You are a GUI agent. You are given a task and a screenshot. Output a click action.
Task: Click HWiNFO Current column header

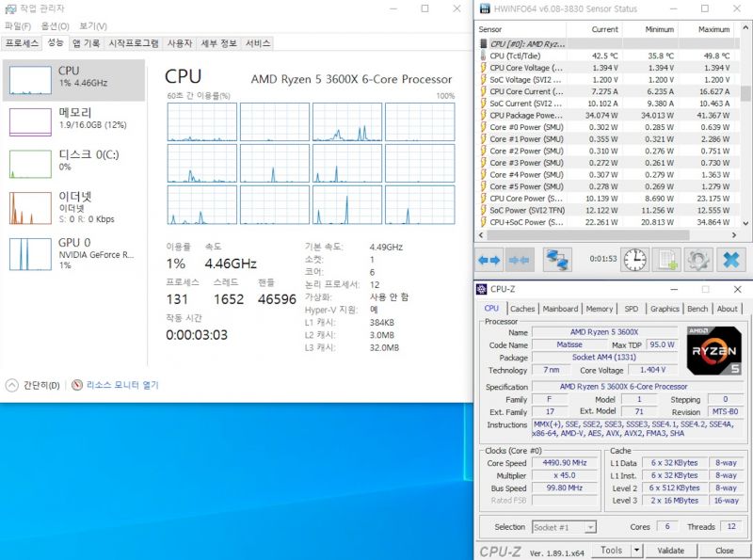595,29
